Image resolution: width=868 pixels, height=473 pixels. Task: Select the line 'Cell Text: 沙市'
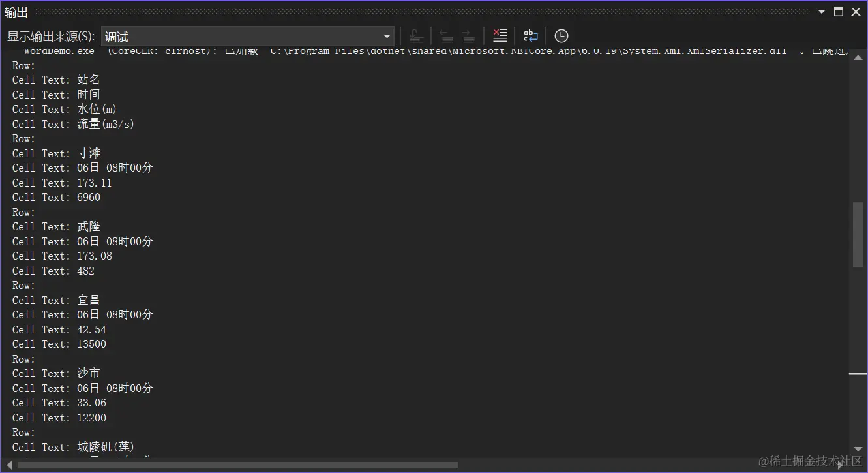tap(56, 373)
